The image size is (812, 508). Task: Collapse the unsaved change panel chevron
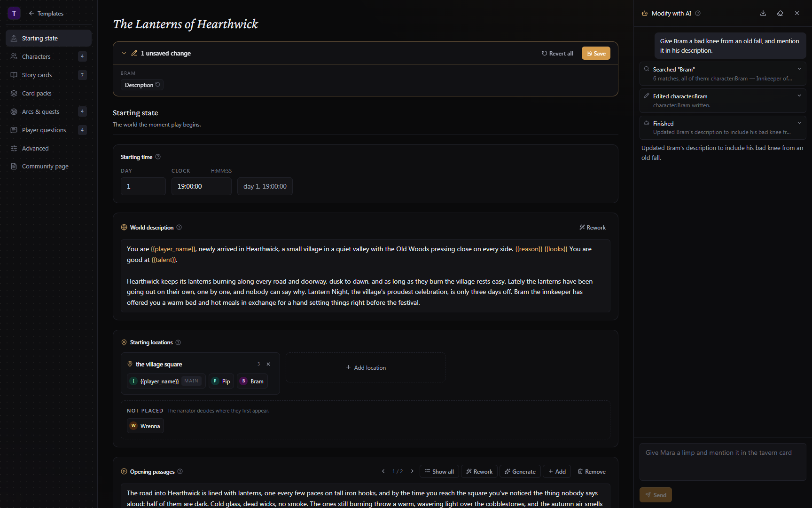click(124, 53)
